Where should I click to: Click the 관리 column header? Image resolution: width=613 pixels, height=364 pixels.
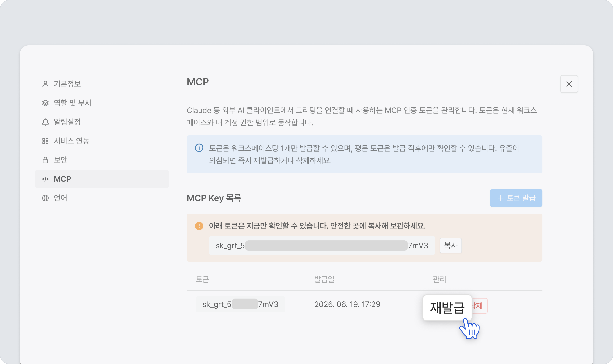439,279
